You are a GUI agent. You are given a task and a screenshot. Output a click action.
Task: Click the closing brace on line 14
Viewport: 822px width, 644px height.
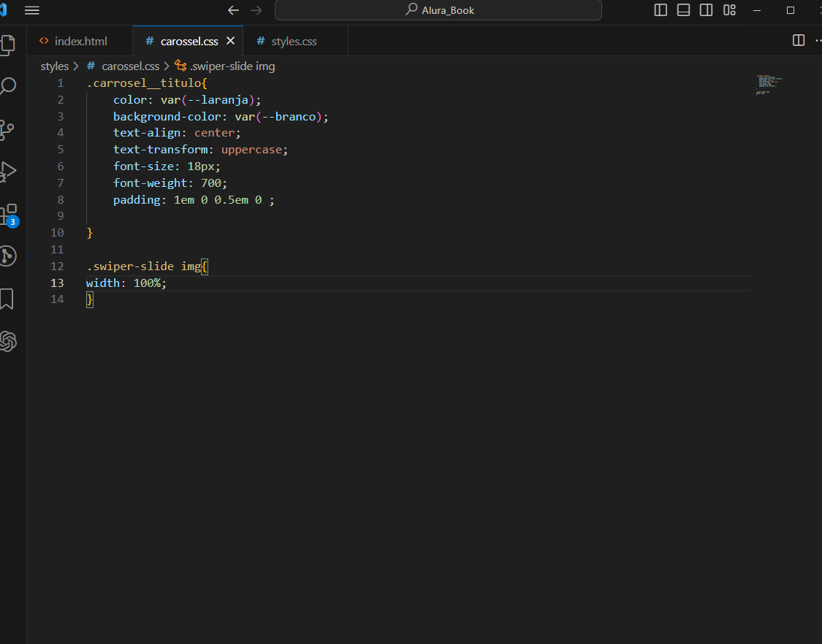(90, 299)
